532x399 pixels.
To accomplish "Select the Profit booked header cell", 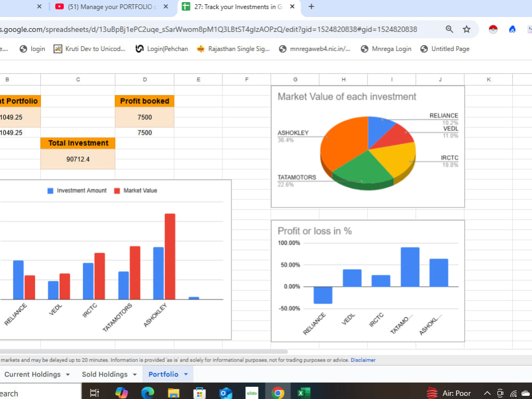I will pyautogui.click(x=145, y=101).
